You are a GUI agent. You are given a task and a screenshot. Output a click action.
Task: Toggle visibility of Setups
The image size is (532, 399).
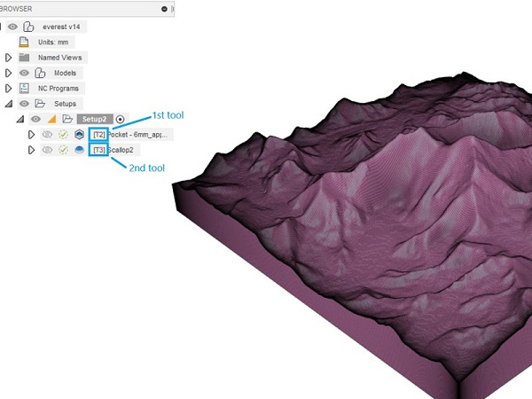(24, 104)
